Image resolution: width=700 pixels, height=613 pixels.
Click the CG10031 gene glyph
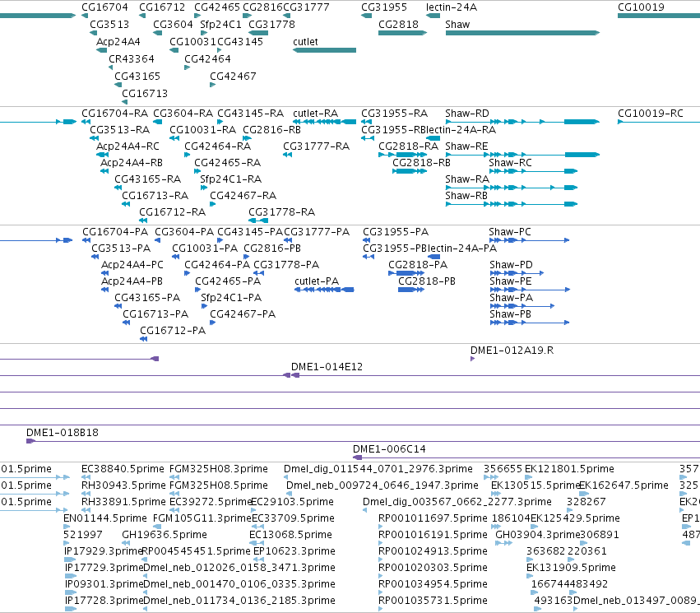coord(174,50)
